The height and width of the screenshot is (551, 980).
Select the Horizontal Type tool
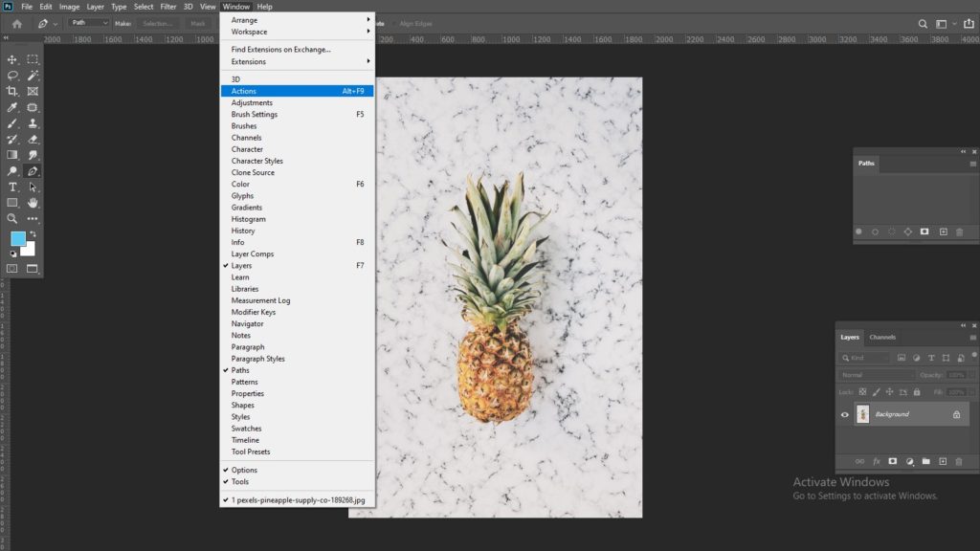11,187
